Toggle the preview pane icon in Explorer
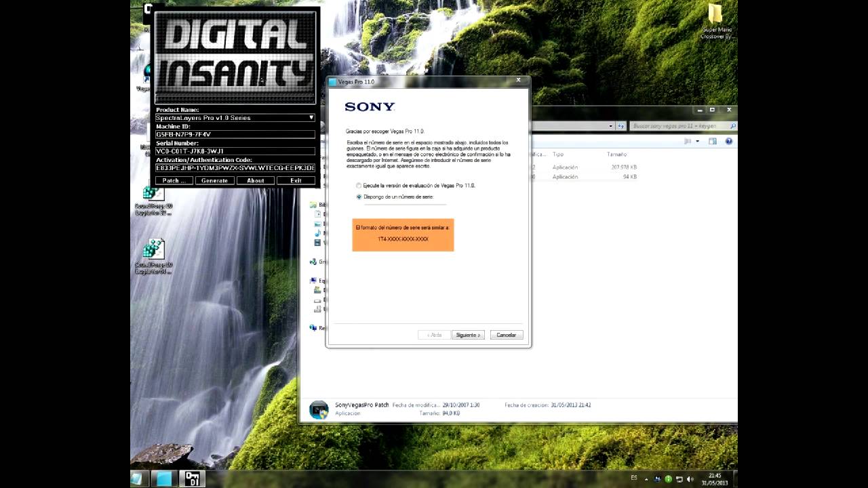 713,141
